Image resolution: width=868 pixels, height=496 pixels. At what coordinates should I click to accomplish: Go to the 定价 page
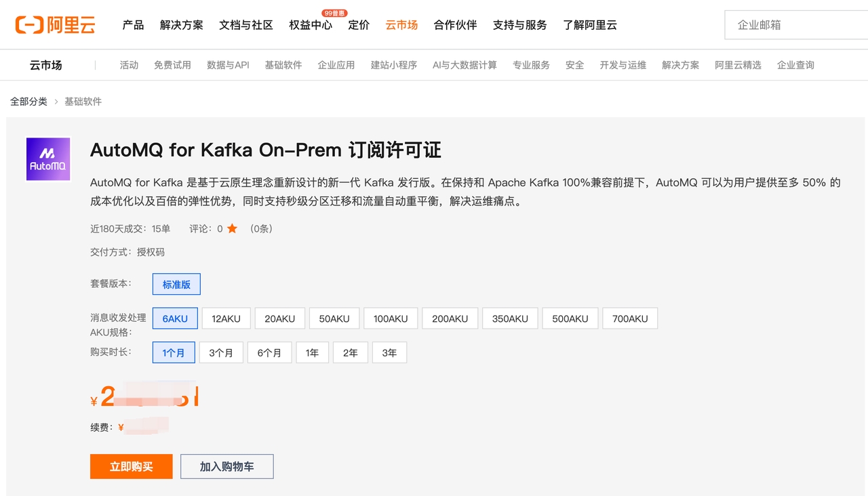359,25
